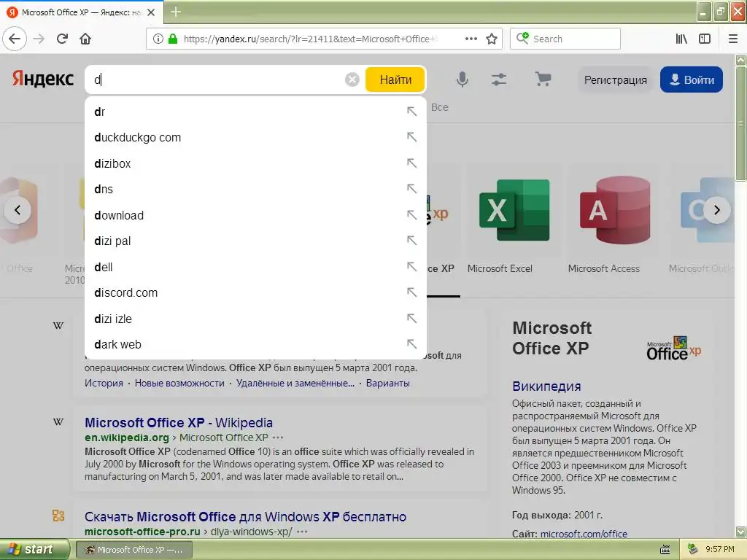Open microsoft.com/office site link
Screen dimensions: 747x560
click(x=584, y=534)
